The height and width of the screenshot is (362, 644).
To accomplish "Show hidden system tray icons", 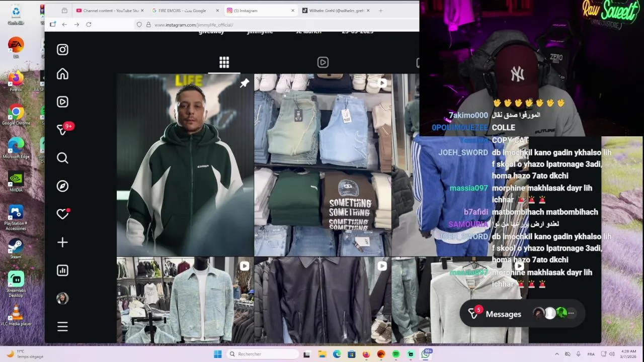I will click(556, 354).
